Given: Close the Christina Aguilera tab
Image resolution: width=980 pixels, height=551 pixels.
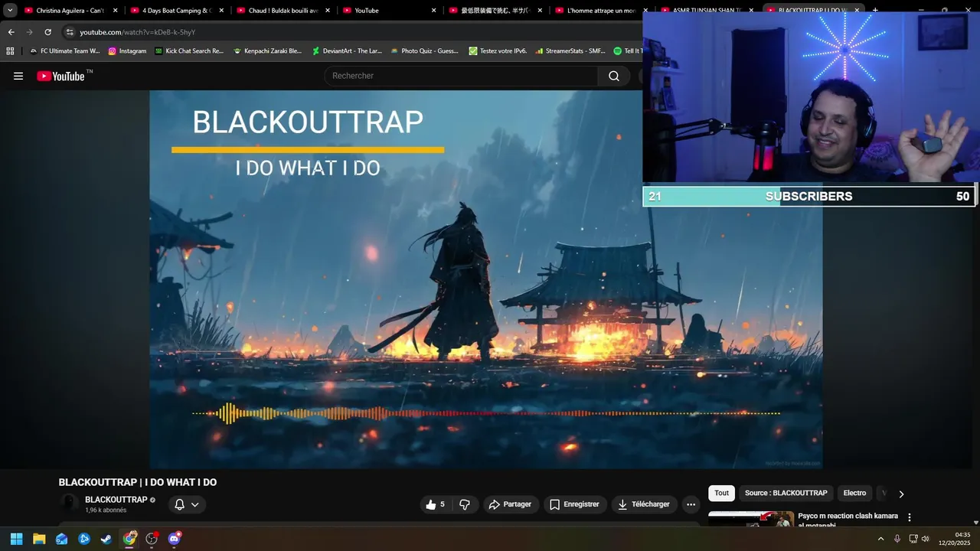Looking at the screenshot, I should coord(115,11).
